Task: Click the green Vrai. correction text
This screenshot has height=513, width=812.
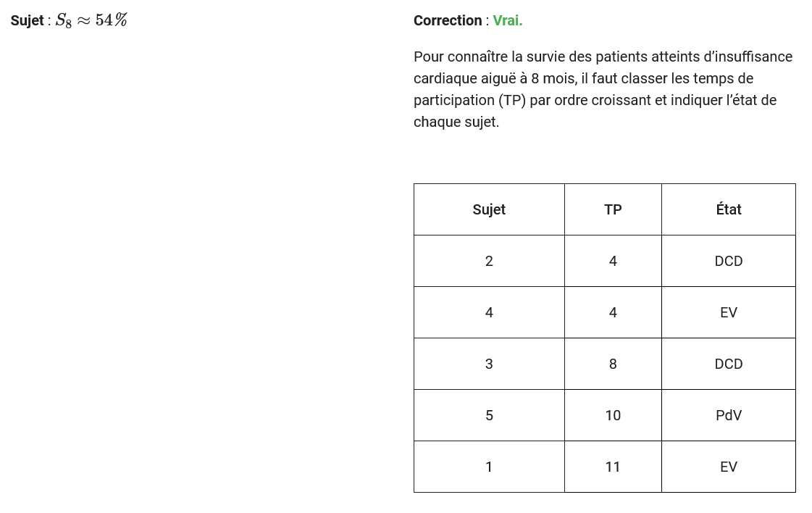Action: click(x=508, y=21)
